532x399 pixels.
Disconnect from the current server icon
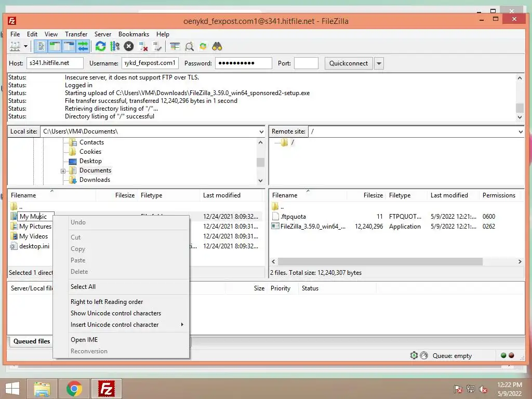click(143, 46)
